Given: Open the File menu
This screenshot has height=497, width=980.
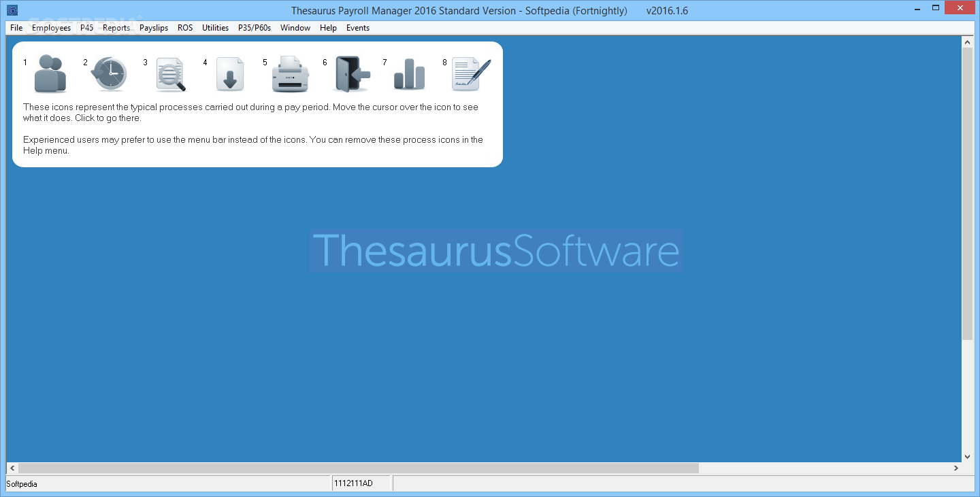Looking at the screenshot, I should pyautogui.click(x=16, y=28).
